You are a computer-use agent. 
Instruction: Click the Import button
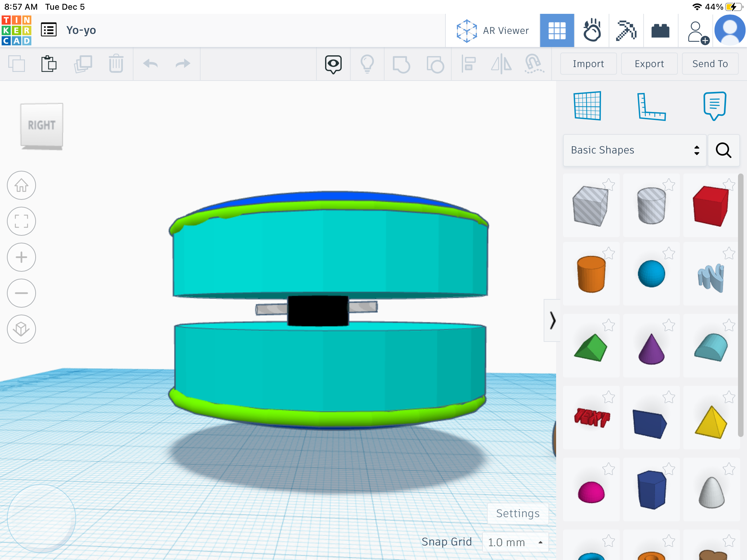[588, 64]
